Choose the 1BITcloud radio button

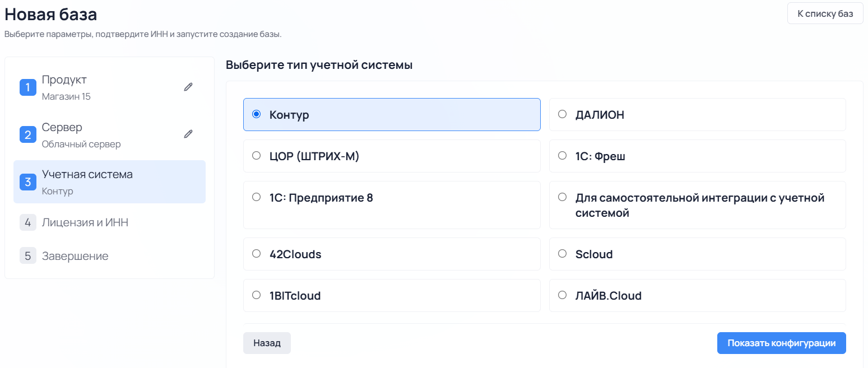[x=257, y=295]
